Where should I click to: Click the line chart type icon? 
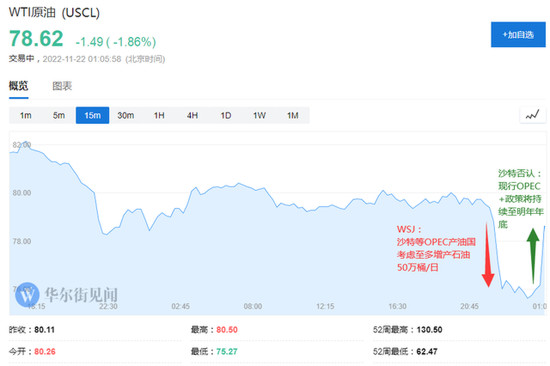(x=532, y=115)
